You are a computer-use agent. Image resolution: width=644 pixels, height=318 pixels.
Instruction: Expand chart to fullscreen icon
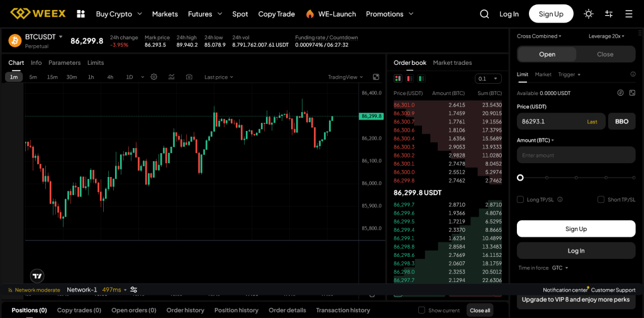tap(376, 77)
